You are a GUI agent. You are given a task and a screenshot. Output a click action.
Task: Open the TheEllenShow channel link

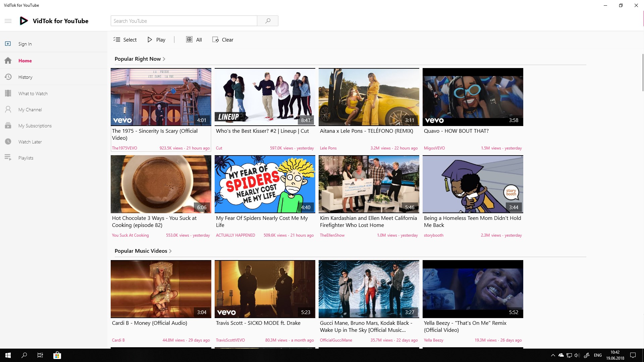[332, 235]
